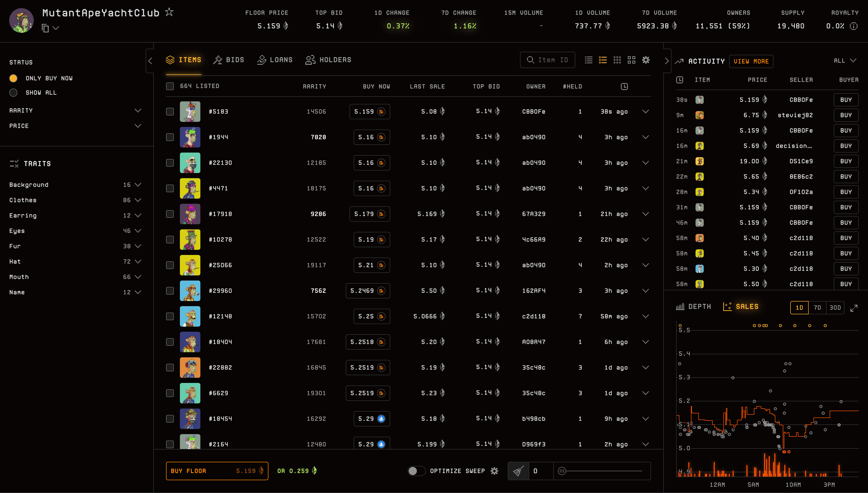Click the sweep broom icon
The image size is (868, 493).
pyautogui.click(x=518, y=471)
